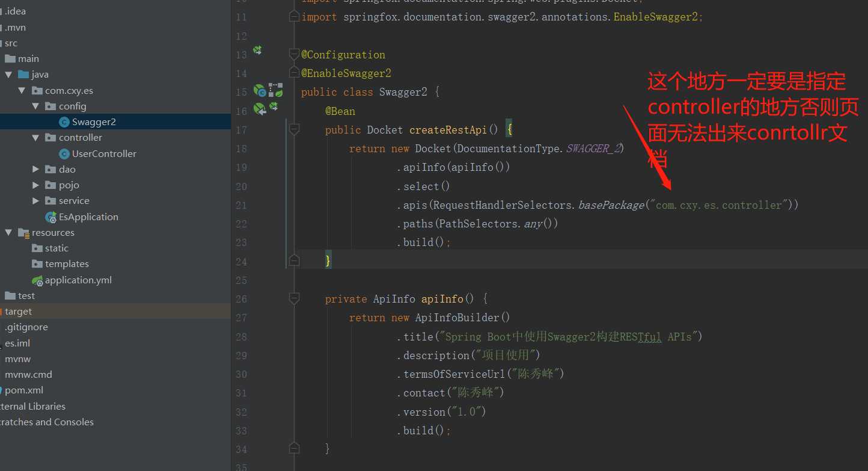This screenshot has height=471, width=868.
Task: Click the dao package folder icon
Action: tap(50, 169)
